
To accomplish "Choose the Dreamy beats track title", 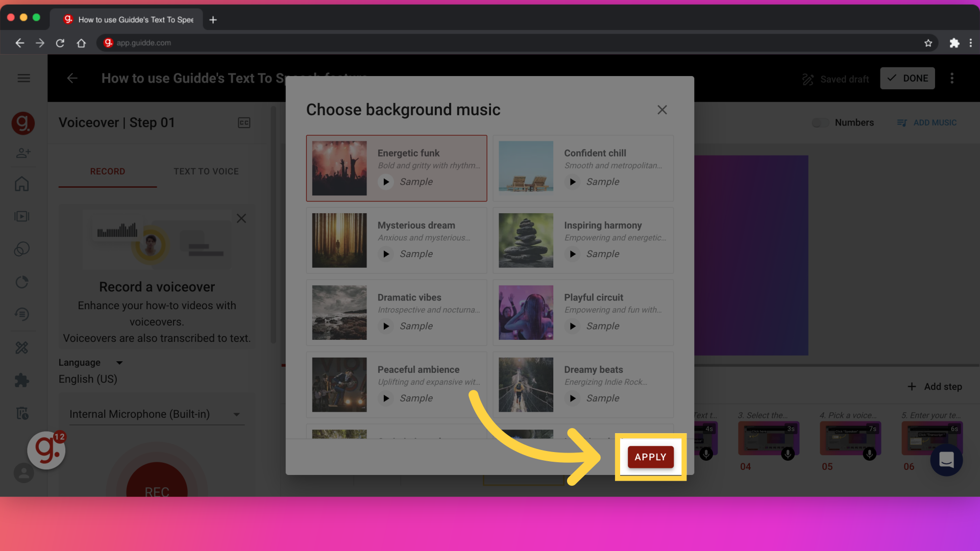I will point(594,369).
